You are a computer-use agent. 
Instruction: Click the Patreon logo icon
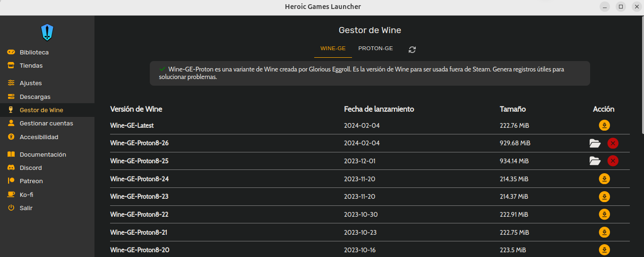point(11,181)
